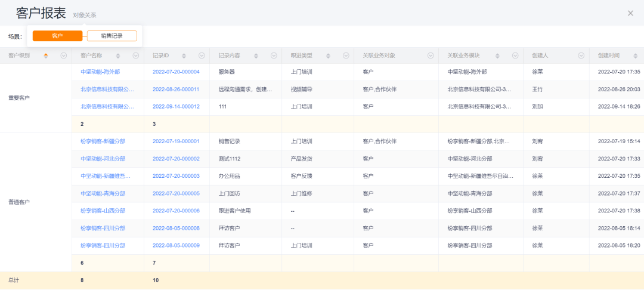This screenshot has width=644, height=290.
Task: Open record 2022-08-26-000011
Action: pyautogui.click(x=176, y=89)
